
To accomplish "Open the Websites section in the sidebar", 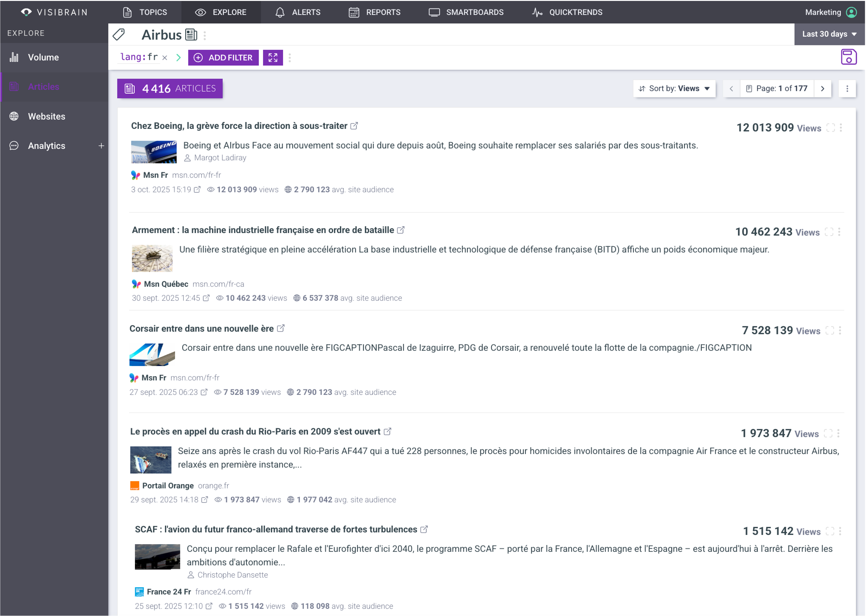I will click(46, 116).
